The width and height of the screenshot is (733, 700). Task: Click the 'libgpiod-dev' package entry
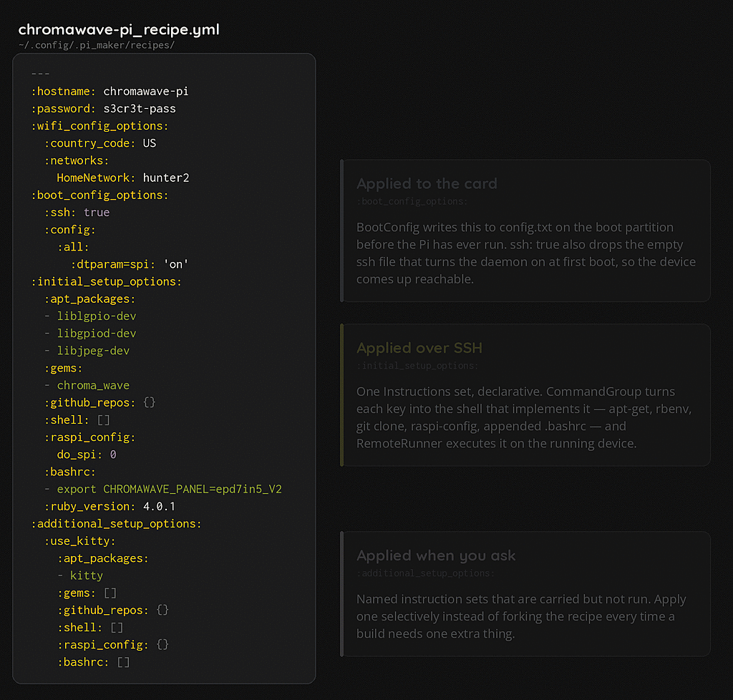[97, 333]
